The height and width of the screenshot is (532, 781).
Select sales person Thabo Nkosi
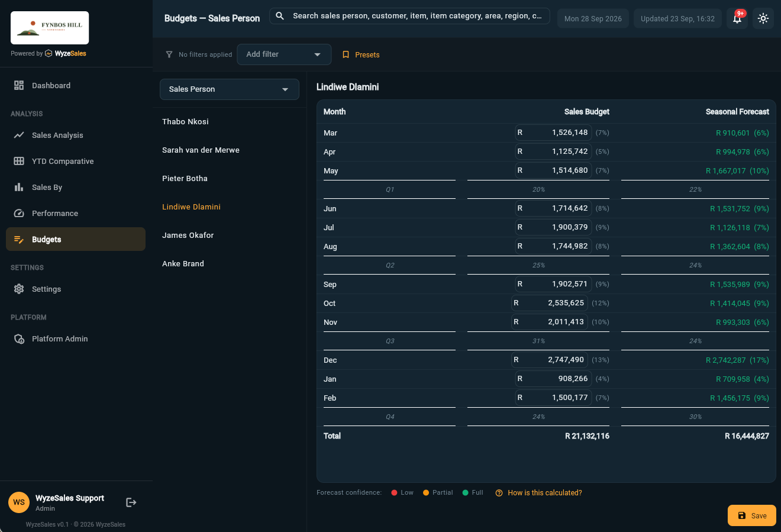pos(230,121)
